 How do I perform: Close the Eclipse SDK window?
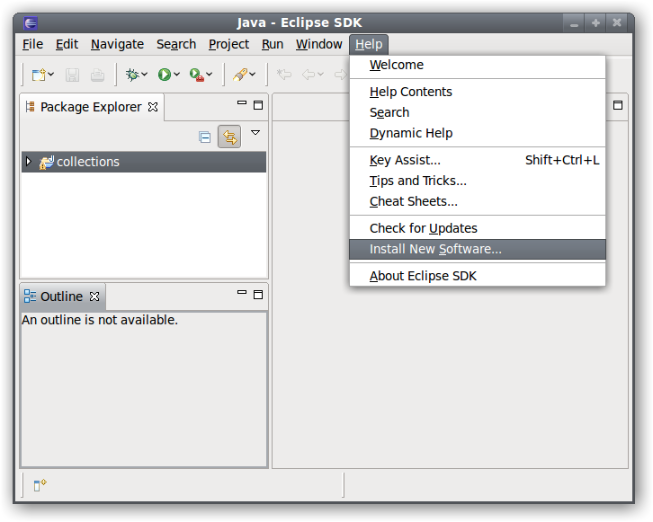(x=617, y=23)
